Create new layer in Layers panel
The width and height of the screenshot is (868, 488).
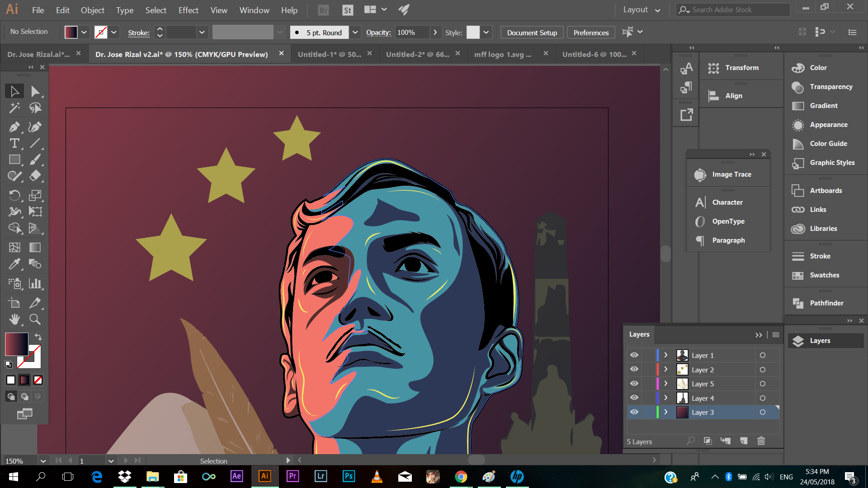click(744, 441)
